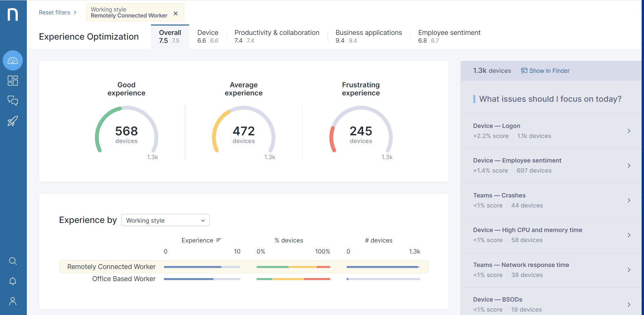Screen dimensions: 644x315
Task: Click the search magnifier icon in sidebar
Action: tap(13, 261)
